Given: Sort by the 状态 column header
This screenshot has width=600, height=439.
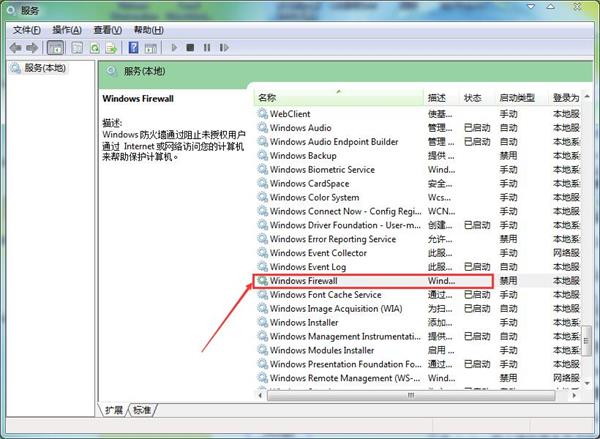Looking at the screenshot, I should click(477, 98).
